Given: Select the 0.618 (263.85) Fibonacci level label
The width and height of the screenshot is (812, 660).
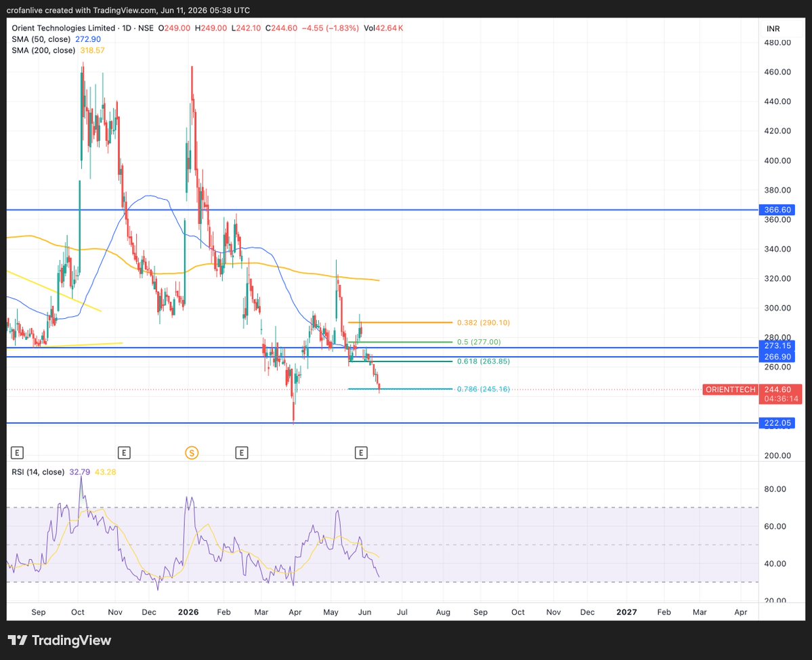Looking at the screenshot, I should point(483,361).
